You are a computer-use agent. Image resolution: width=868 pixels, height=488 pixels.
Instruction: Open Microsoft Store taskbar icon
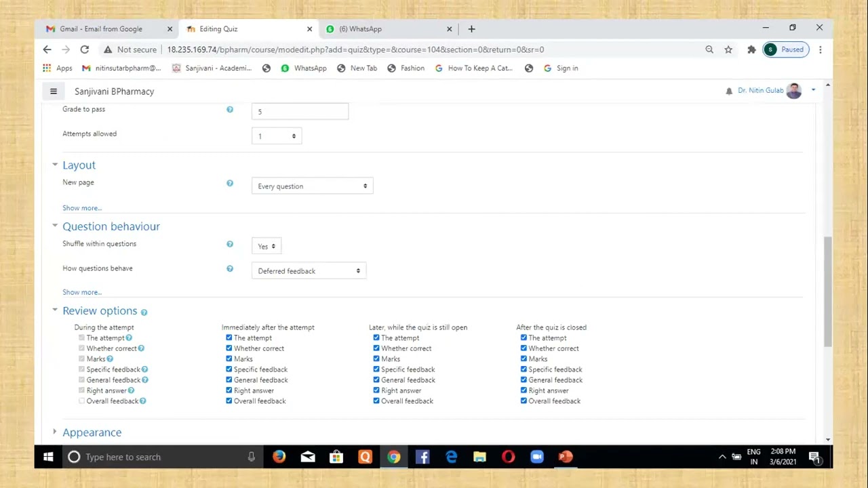pos(336,457)
